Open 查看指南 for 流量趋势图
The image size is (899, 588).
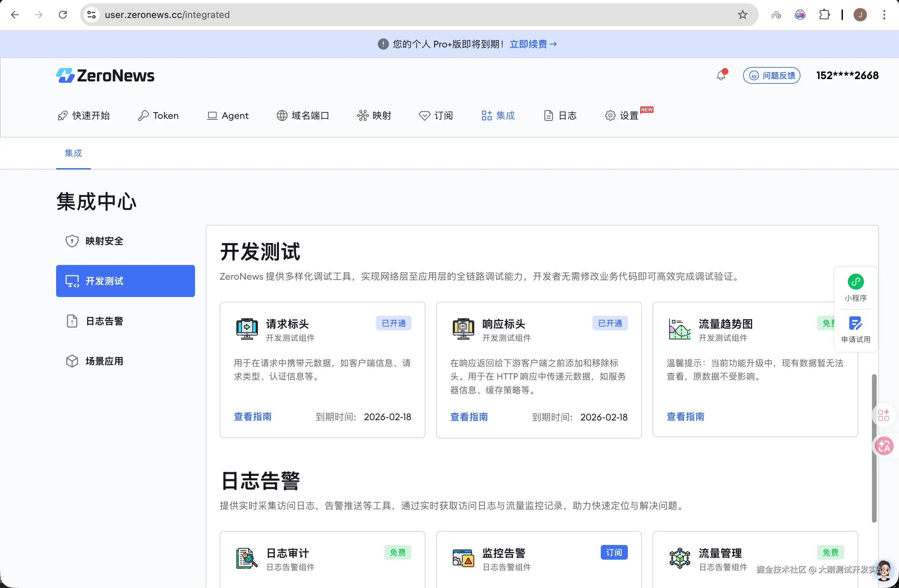(686, 417)
